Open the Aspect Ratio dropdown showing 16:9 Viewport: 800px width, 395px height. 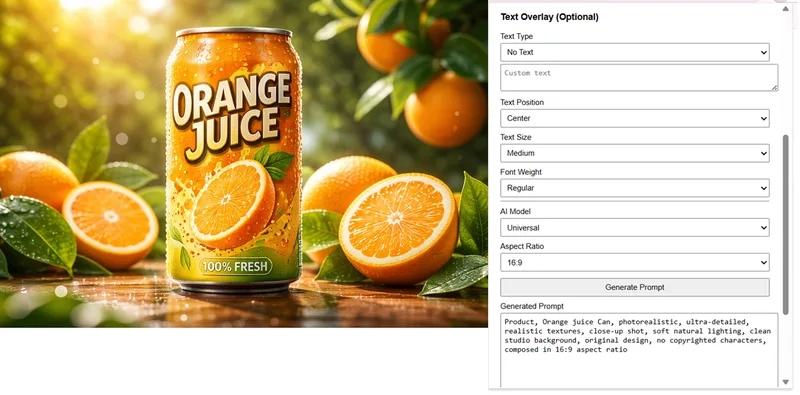click(635, 263)
